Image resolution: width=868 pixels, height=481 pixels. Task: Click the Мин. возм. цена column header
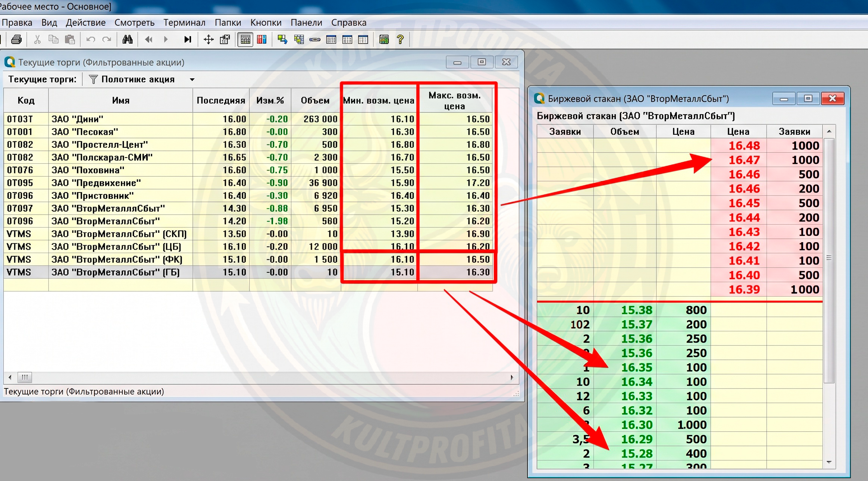click(x=379, y=100)
